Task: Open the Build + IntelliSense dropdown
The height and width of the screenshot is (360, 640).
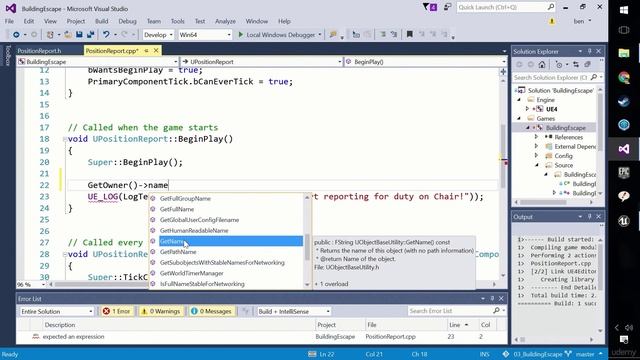Action: pos(293,311)
